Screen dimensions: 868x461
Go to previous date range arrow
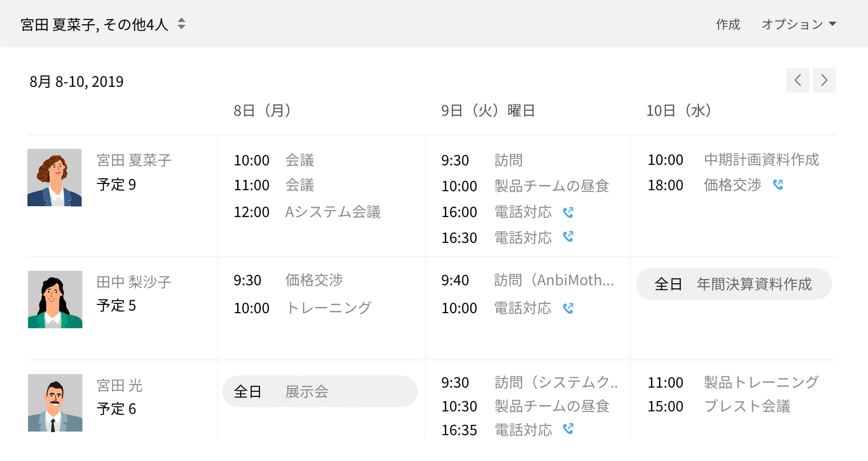pos(798,81)
